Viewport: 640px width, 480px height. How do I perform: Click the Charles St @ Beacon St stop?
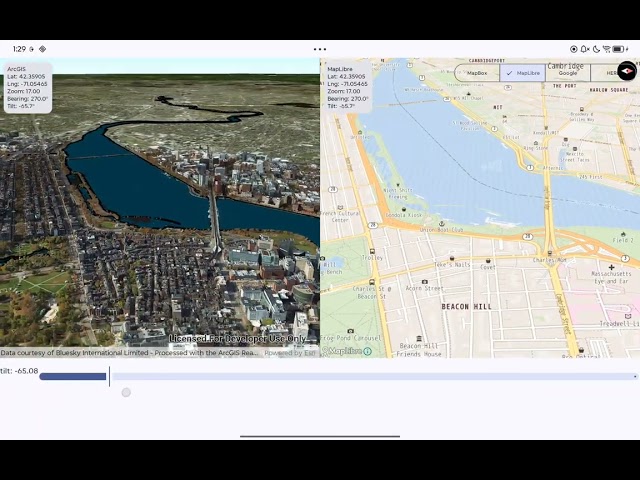[x=371, y=282]
